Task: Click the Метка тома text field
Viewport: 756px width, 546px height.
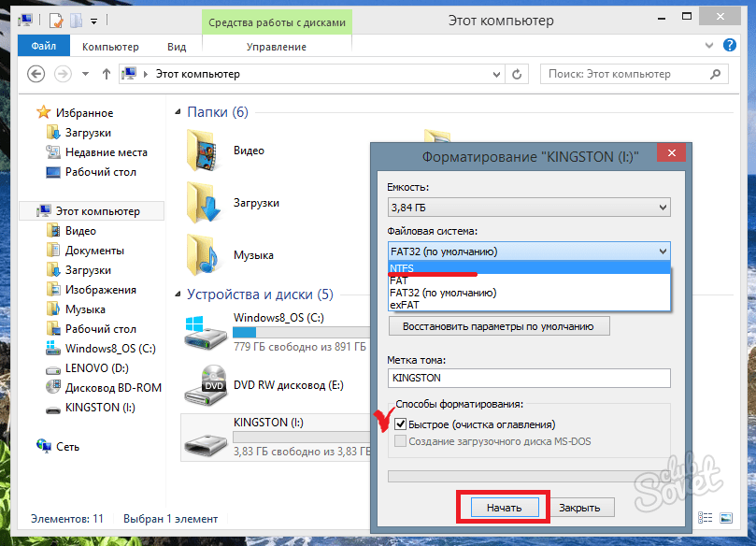Action: 529,378
